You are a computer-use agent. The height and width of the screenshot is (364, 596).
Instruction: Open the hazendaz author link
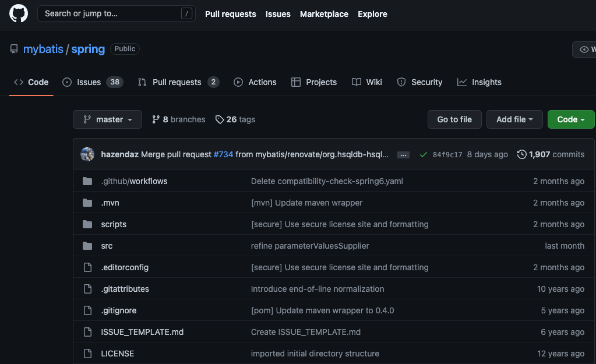click(x=120, y=154)
